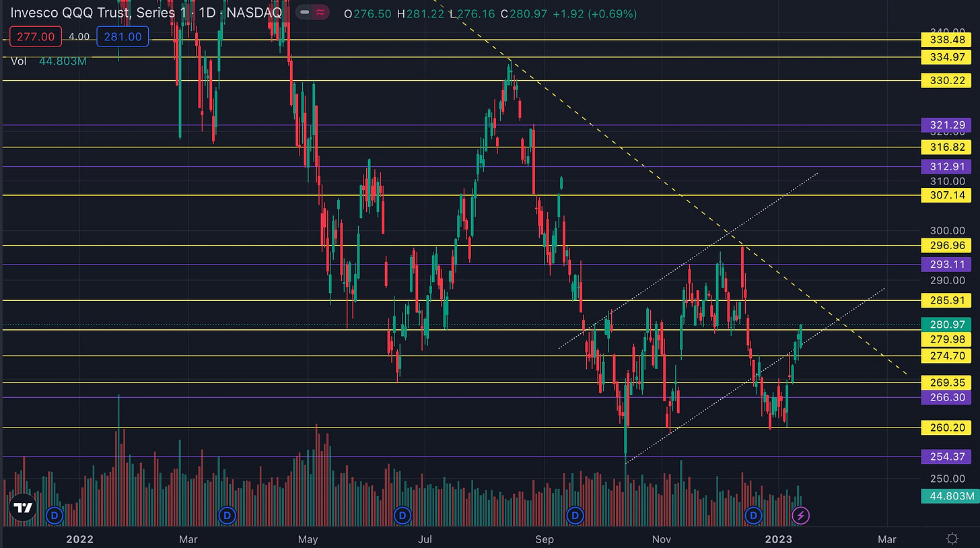Click the Sep label on time axis
The image size is (980, 548).
pyautogui.click(x=545, y=539)
